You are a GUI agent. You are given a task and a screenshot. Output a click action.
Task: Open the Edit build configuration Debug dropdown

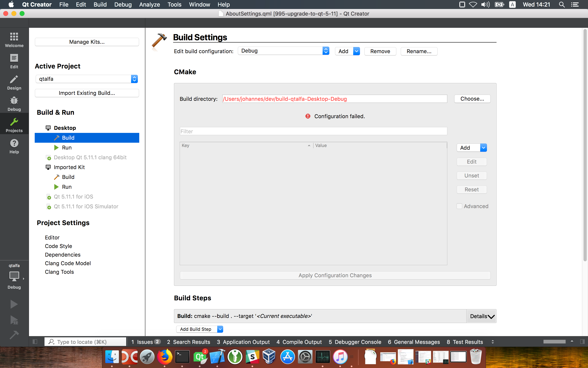pyautogui.click(x=283, y=51)
